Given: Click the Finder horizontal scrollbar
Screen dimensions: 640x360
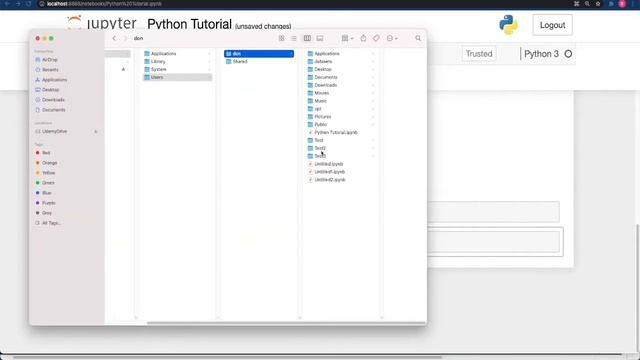Looking at the screenshot, I should pyautogui.click(x=286, y=323).
